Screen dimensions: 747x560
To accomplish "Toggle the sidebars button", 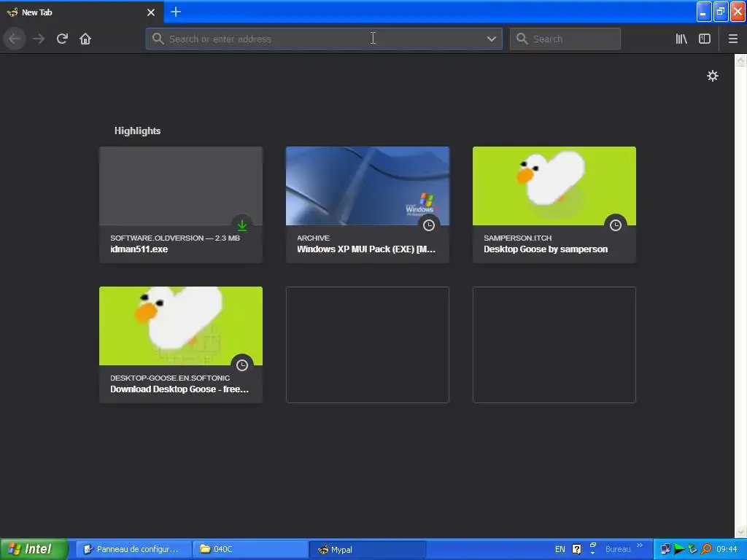I will (x=705, y=39).
